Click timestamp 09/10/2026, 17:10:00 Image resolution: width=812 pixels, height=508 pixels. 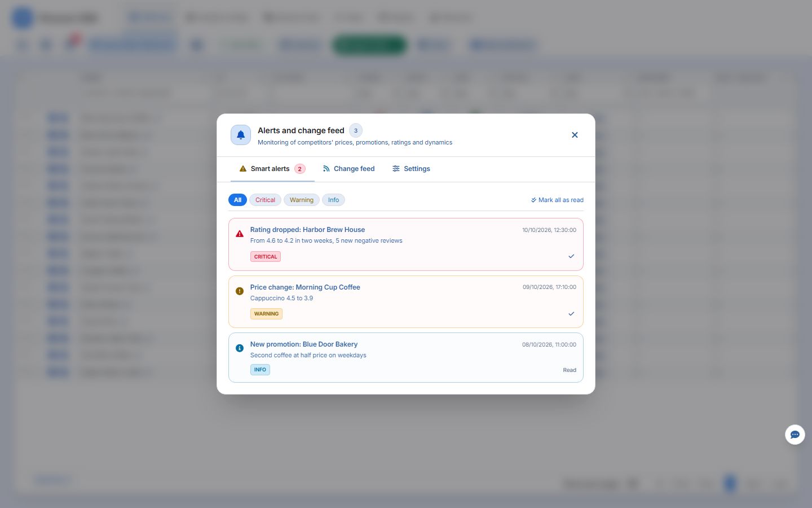click(x=549, y=287)
